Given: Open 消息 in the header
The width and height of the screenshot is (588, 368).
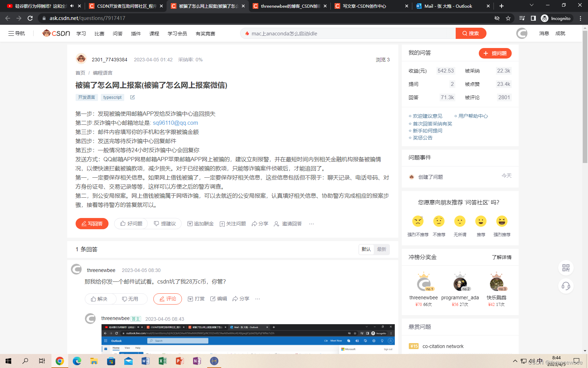Looking at the screenshot, I should (x=544, y=33).
